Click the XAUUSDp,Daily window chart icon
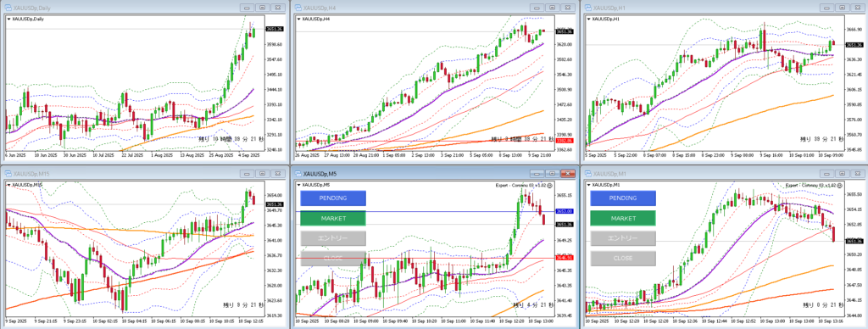This screenshot has height=329, width=868. coord(8,8)
